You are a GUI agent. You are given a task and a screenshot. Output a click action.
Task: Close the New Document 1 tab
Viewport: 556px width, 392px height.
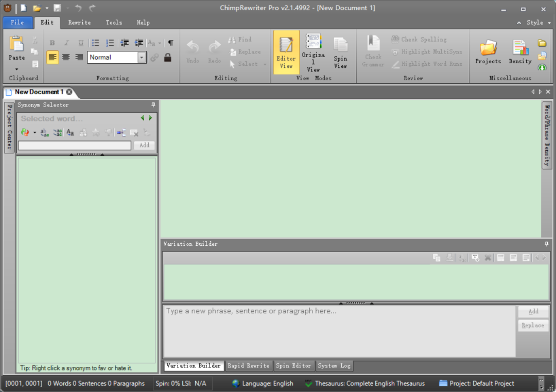click(69, 92)
